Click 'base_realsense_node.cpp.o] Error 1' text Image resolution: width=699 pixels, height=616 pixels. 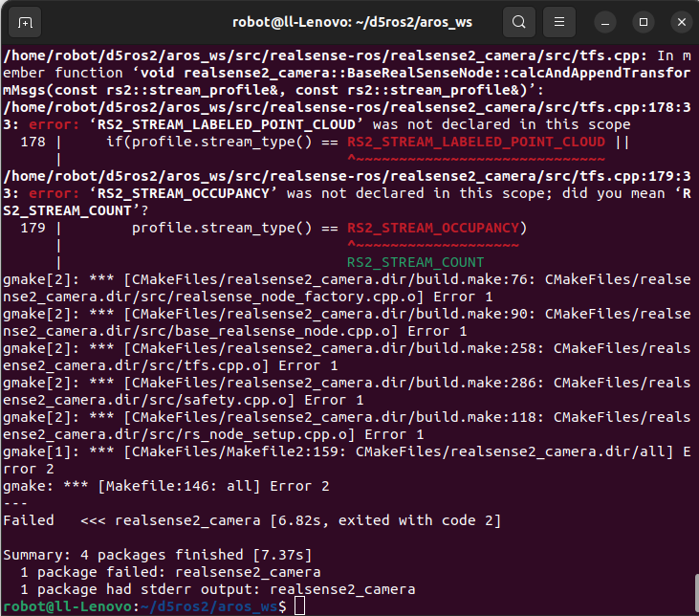click(x=321, y=331)
